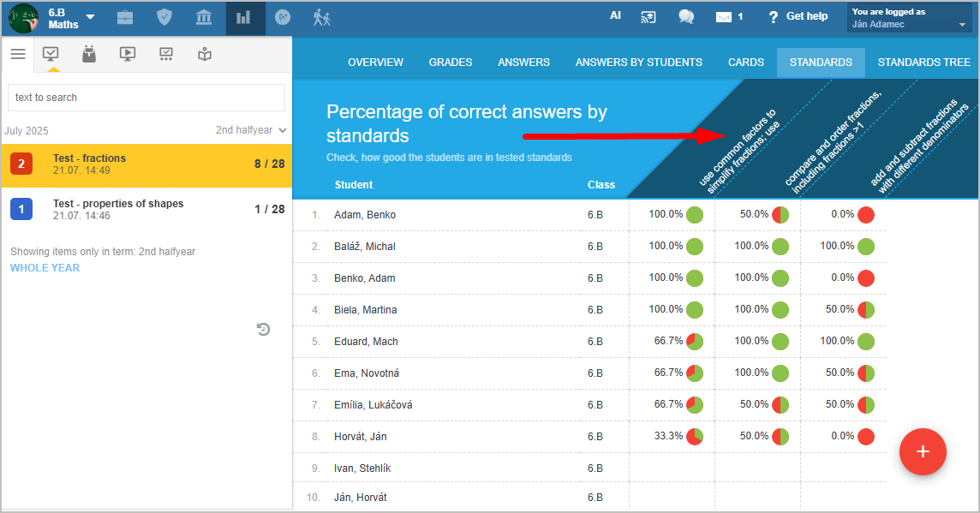Open the institution building icon
Viewport: 980px width, 513px height.
tap(204, 17)
